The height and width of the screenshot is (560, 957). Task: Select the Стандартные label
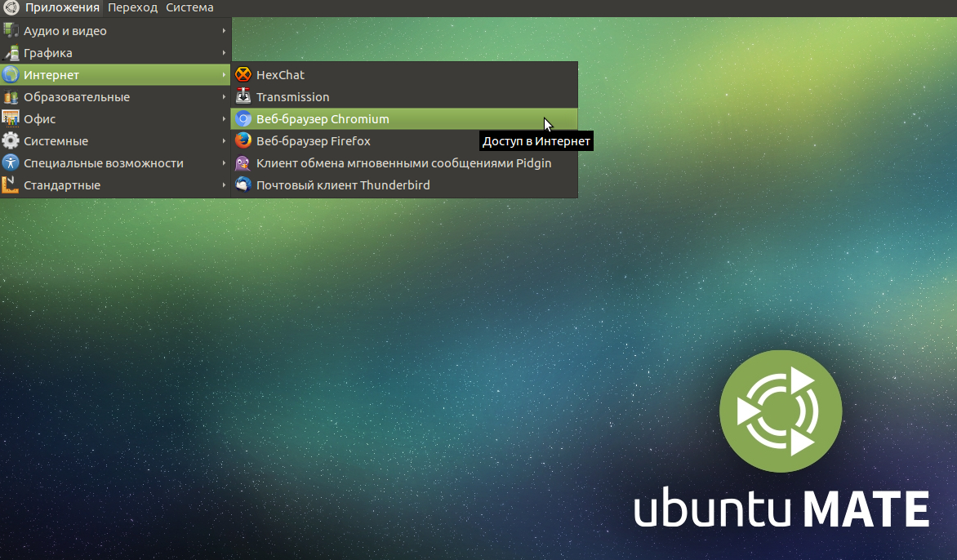61,184
